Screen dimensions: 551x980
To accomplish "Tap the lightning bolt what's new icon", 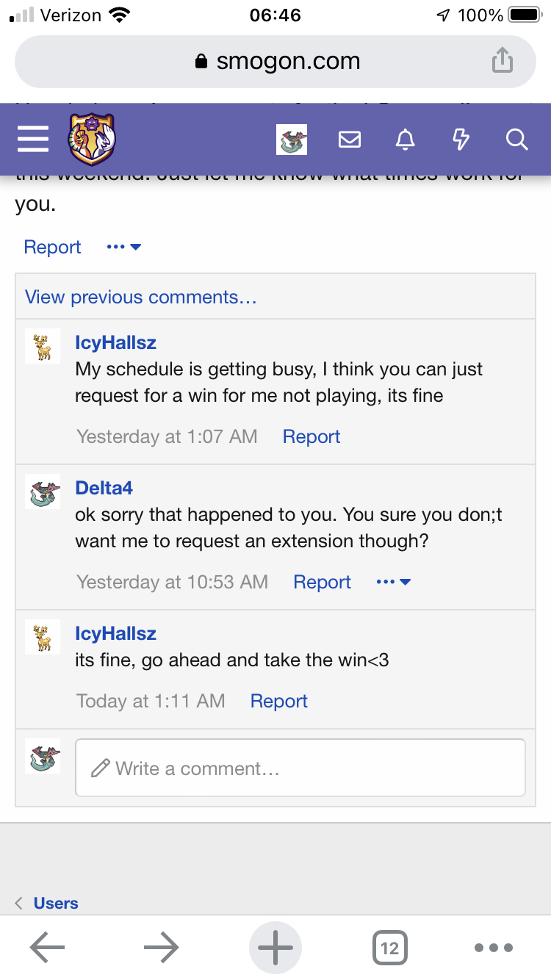I will click(461, 140).
